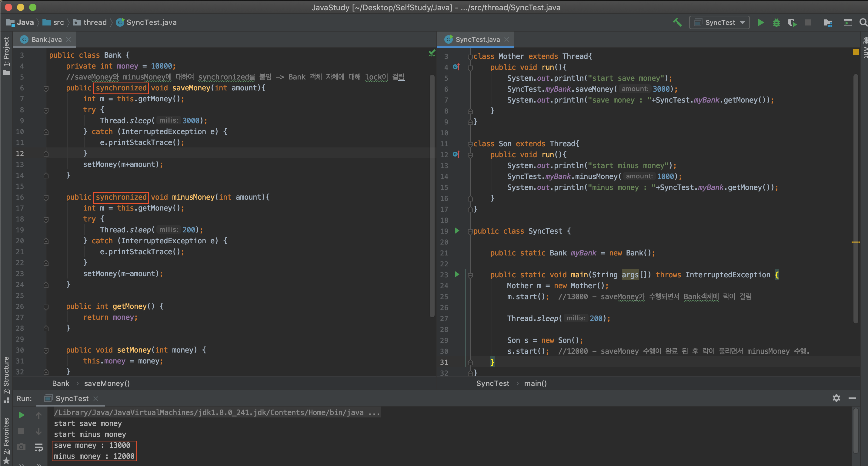Click the thread folder in the breadcrumb

tap(94, 22)
